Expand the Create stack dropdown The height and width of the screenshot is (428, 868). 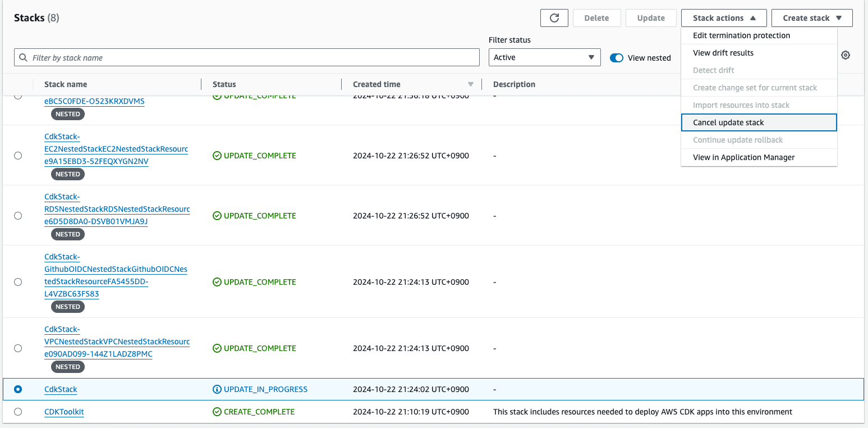pyautogui.click(x=812, y=18)
